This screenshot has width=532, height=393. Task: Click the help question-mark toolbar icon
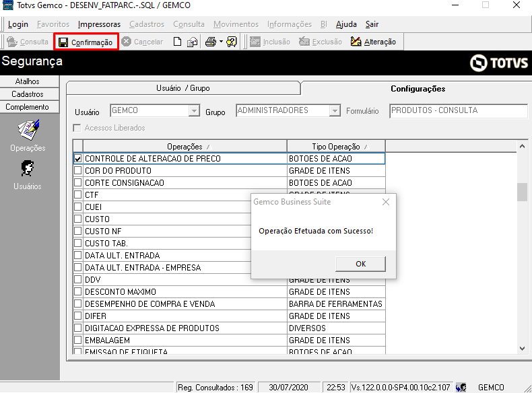232,42
